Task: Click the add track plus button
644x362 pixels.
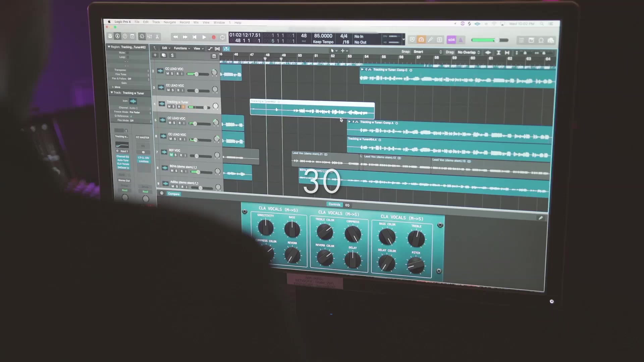Action: 155,55
